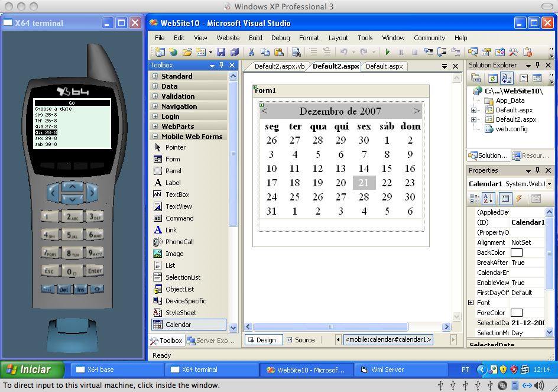558x392 pixels.
Task: Switch to the Source view
Action: 301,339
